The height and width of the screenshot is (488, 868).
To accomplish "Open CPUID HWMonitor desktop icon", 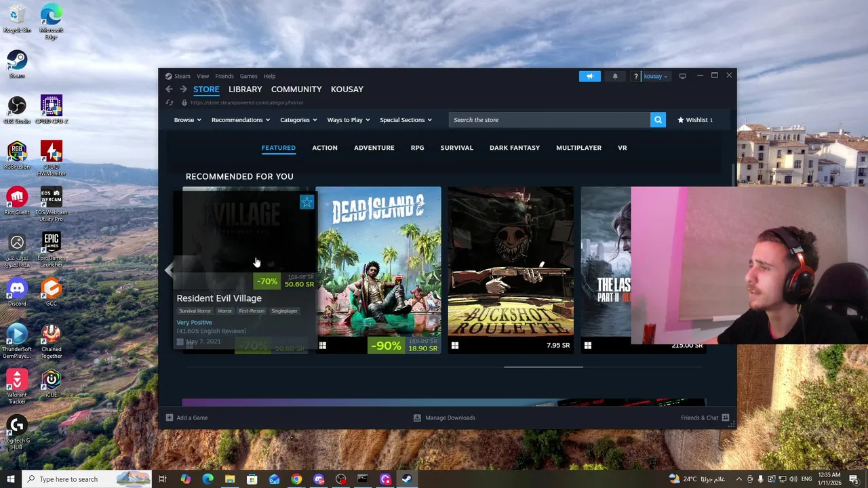I will click(51, 158).
